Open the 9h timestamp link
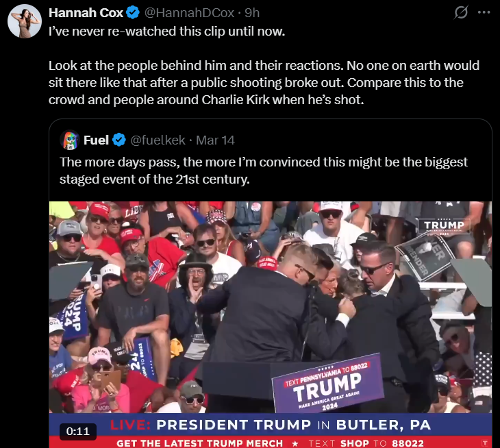The image size is (500, 448). tap(252, 13)
